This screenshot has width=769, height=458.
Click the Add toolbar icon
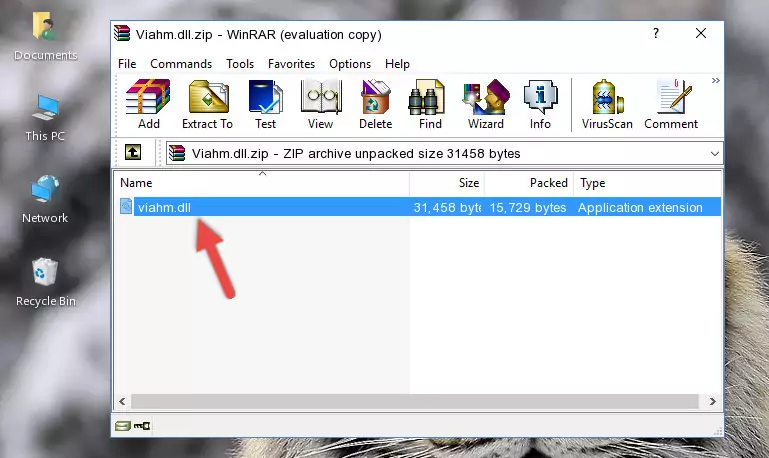(x=148, y=104)
